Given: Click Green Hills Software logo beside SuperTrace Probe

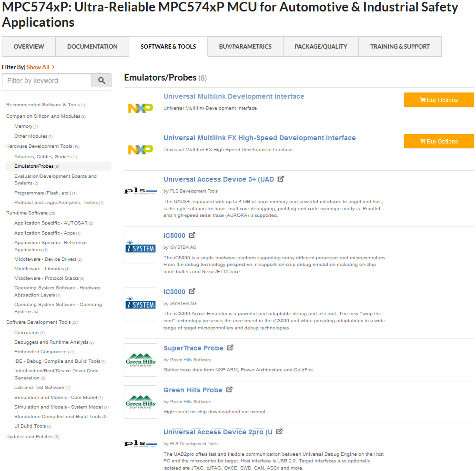Looking at the screenshot, I should pyautogui.click(x=141, y=360).
